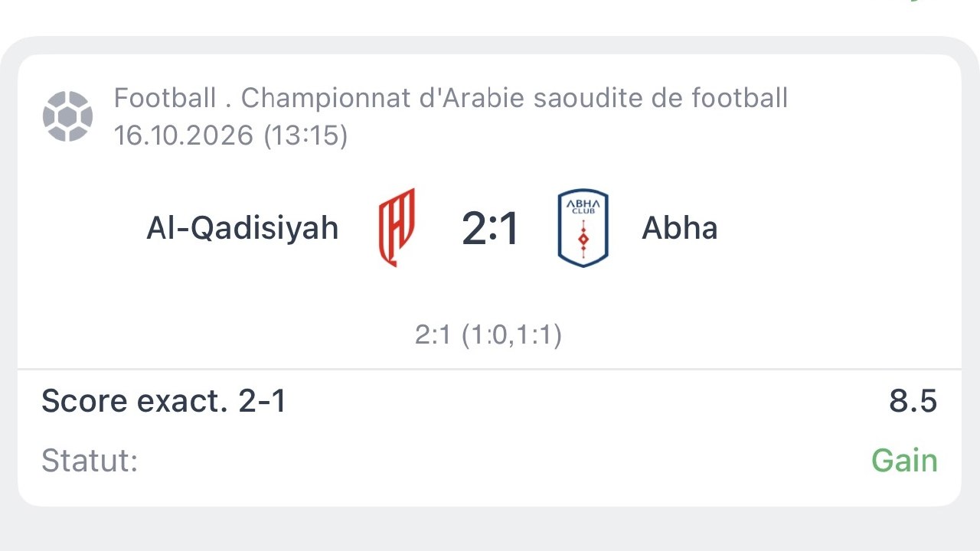
Task: Tap the word Football in the header
Action: click(165, 98)
